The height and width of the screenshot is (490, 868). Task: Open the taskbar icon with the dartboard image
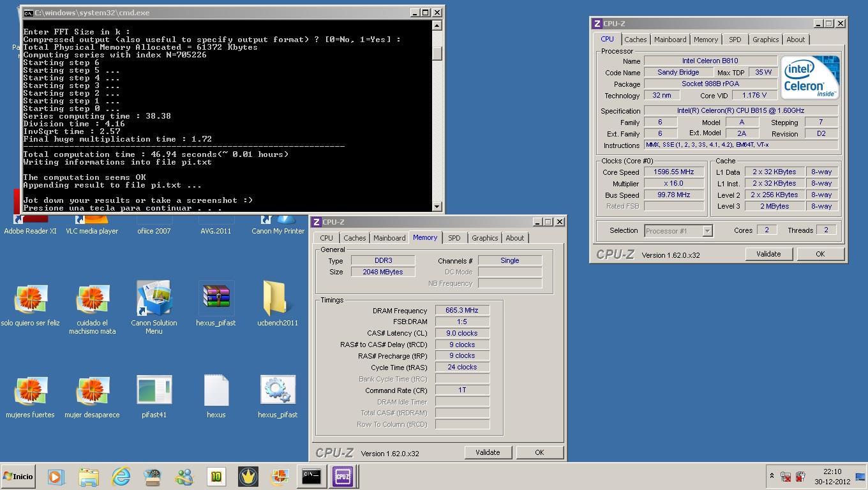point(153,476)
